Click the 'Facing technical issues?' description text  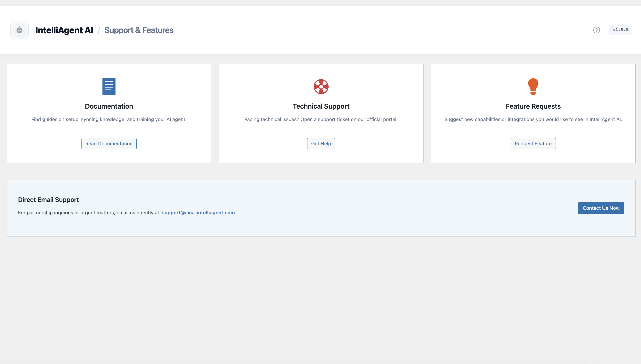(x=321, y=119)
